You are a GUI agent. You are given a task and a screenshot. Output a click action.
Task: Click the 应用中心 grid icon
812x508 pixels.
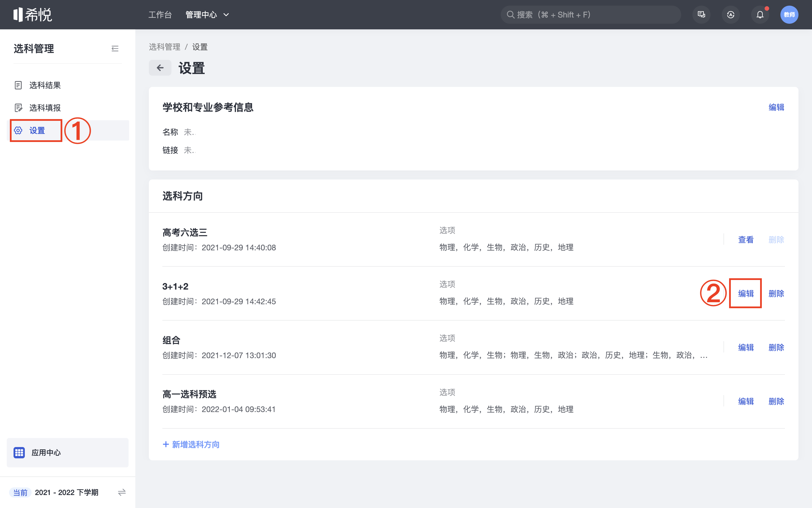coord(19,453)
